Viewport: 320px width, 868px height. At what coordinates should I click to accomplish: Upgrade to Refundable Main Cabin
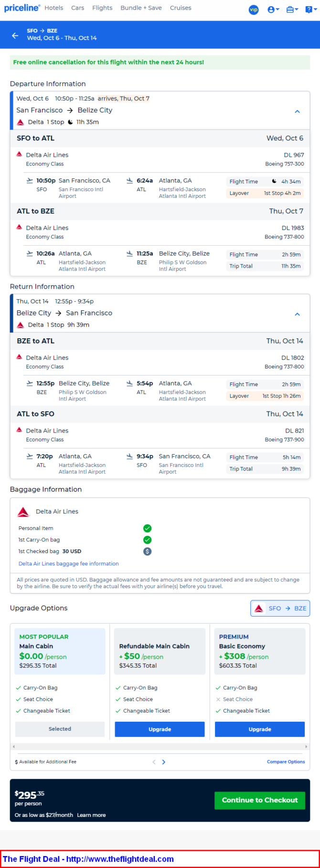point(160,729)
